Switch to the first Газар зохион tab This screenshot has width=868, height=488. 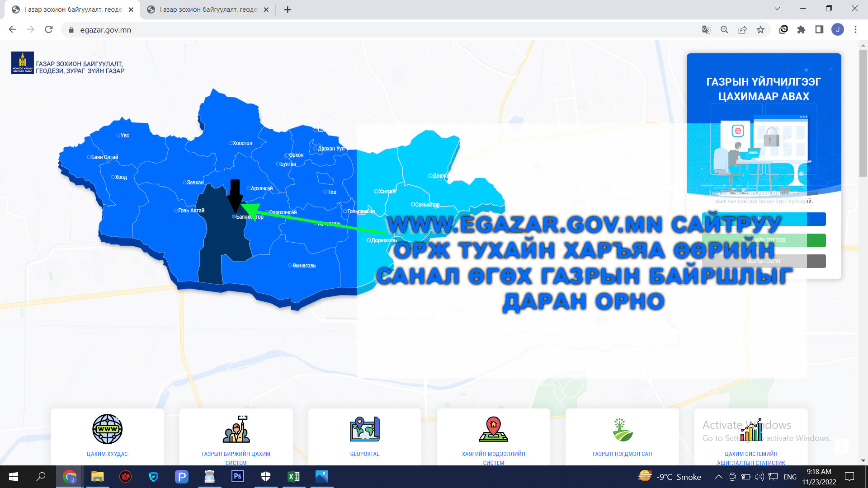coord(72,9)
